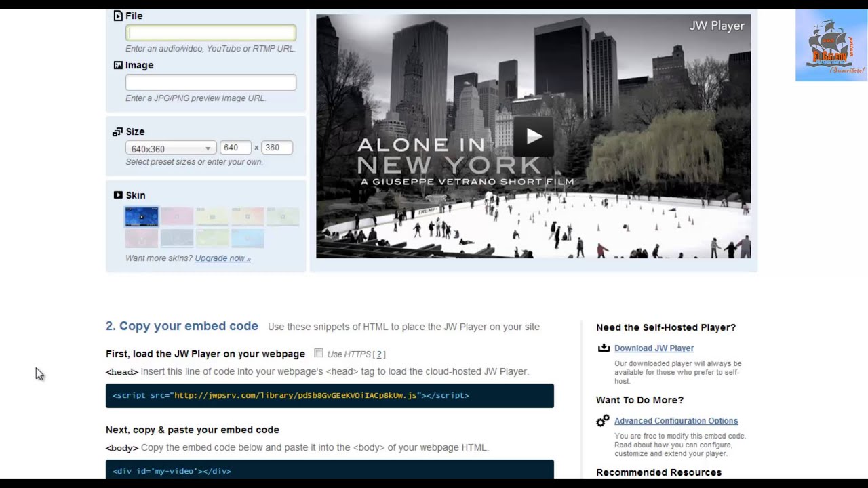868x488 pixels.
Task: Select the light blue skin thumbnail in bottom row
Action: pyautogui.click(x=248, y=238)
